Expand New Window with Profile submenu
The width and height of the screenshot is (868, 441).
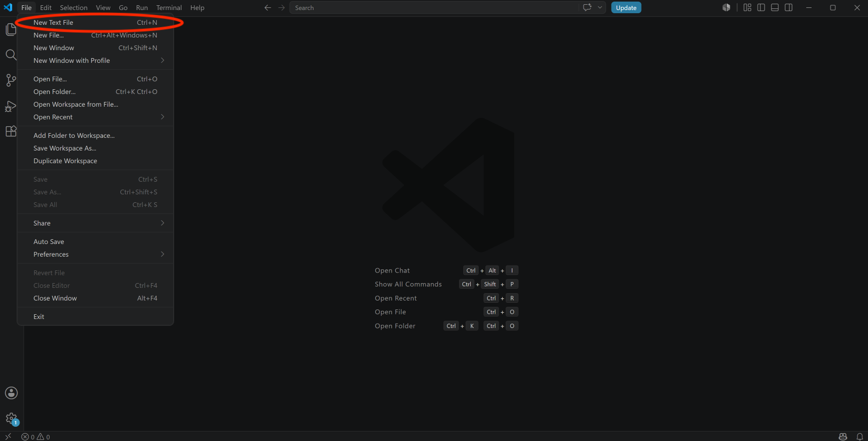tap(96, 61)
